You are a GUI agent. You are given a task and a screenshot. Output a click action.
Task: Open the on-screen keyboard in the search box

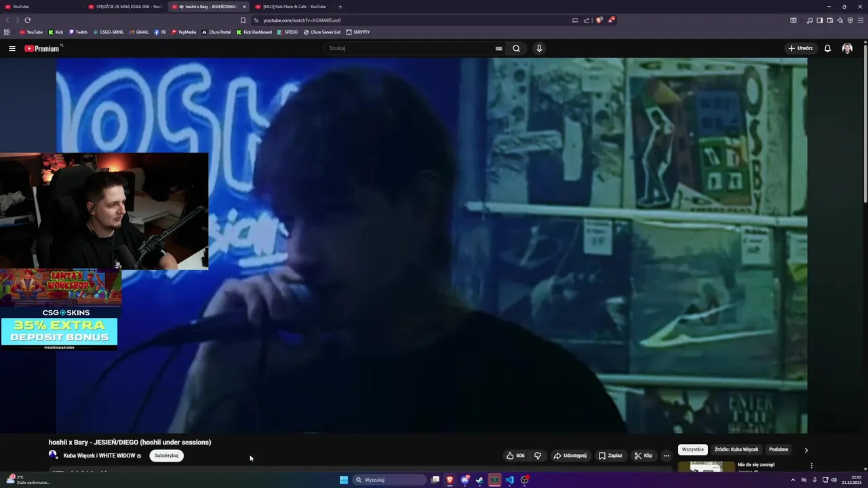498,48
